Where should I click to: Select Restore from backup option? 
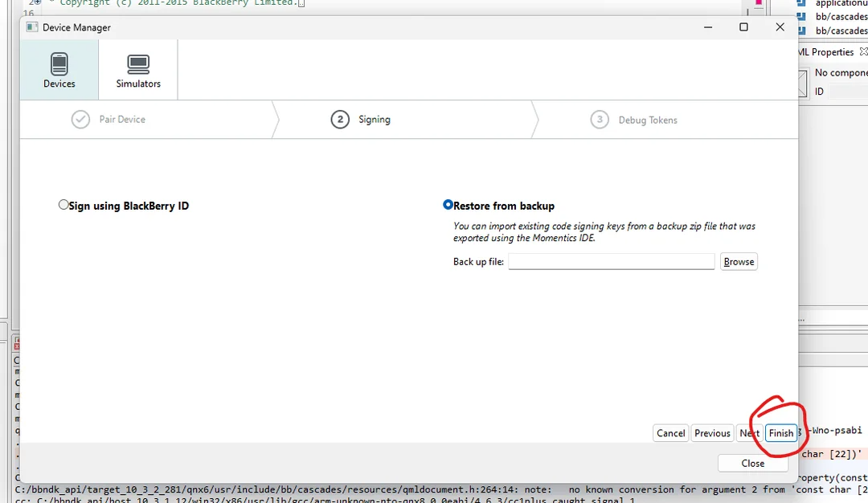coord(448,205)
